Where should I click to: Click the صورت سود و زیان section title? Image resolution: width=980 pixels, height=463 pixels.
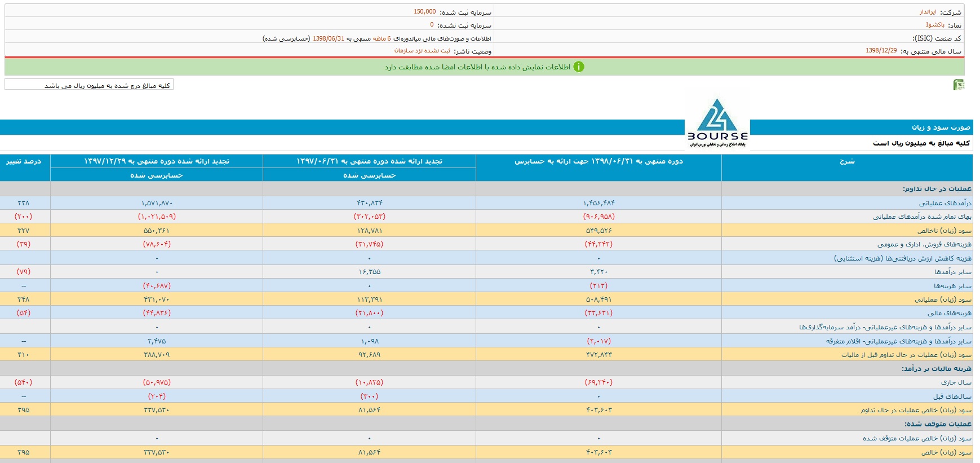941,127
